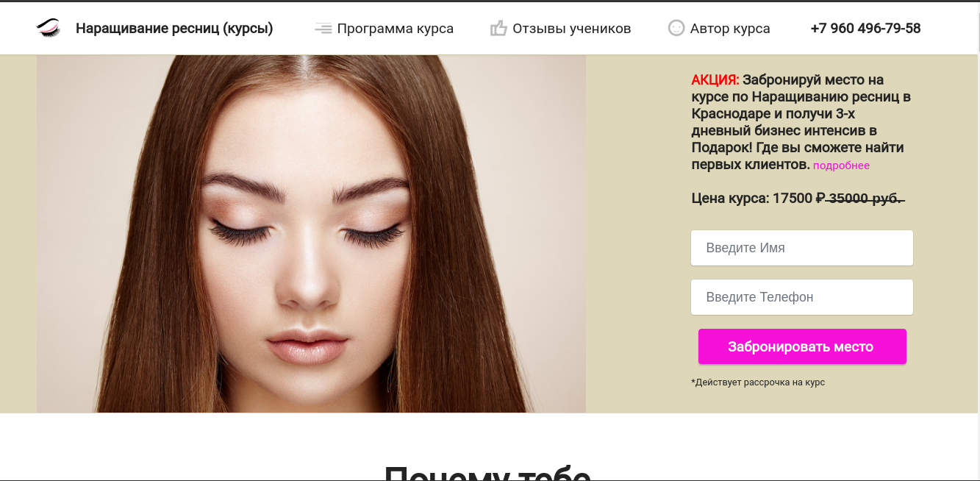
Task: Call the phone number +7 960 496-79-58
Action: [865, 29]
